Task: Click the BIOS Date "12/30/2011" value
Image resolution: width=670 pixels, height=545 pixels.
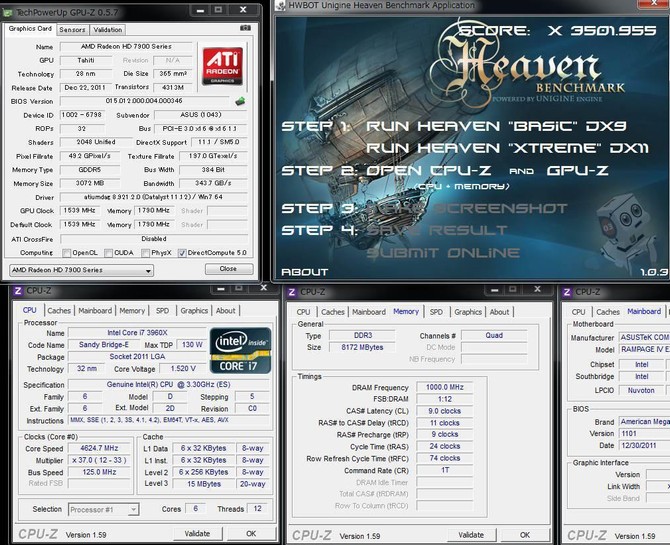Action: pyautogui.click(x=644, y=445)
